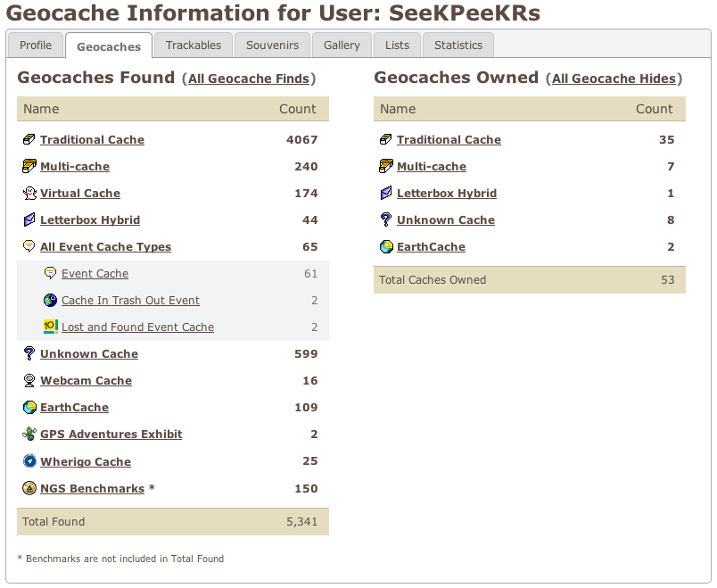Click the Lost and Found Event Cache icon
This screenshot has width=717, height=588.
(x=51, y=327)
